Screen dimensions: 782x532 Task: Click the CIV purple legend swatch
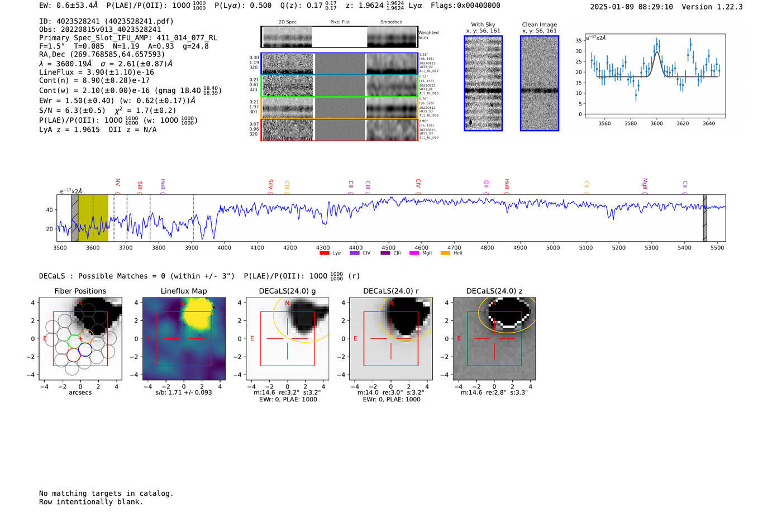click(355, 253)
